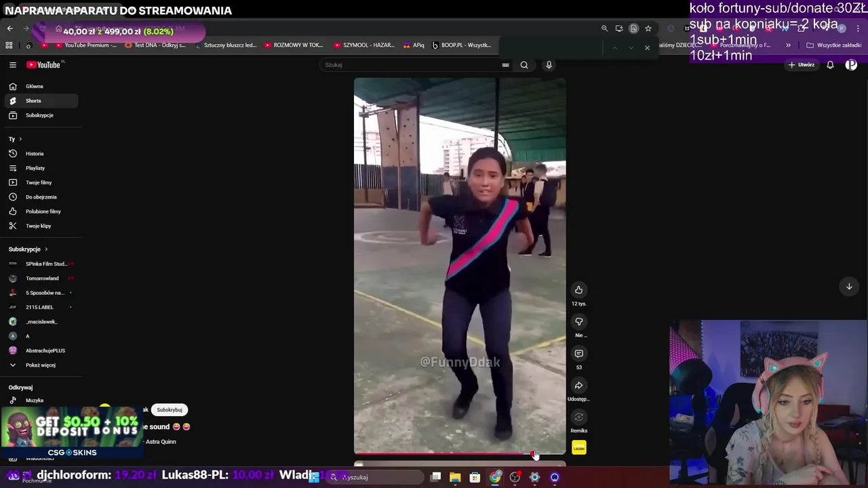Open Historia in sidebar

[x=41, y=154]
